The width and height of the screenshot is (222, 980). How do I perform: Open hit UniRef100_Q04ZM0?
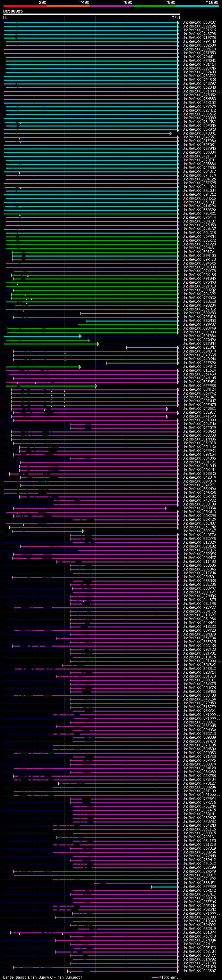199,424
